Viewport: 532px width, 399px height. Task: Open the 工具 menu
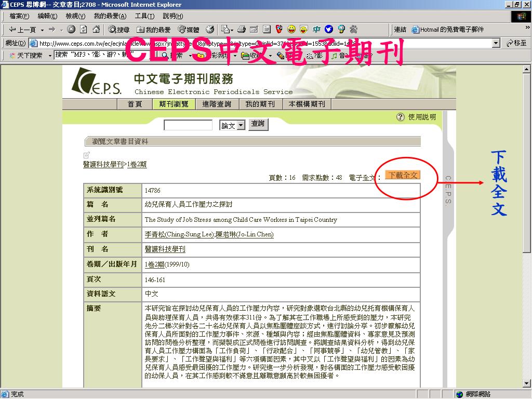pyautogui.click(x=144, y=16)
